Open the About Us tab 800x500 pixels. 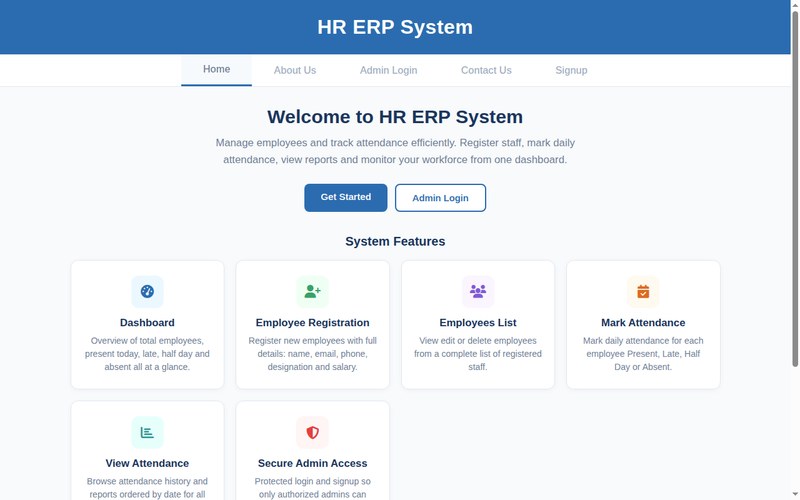click(x=295, y=70)
